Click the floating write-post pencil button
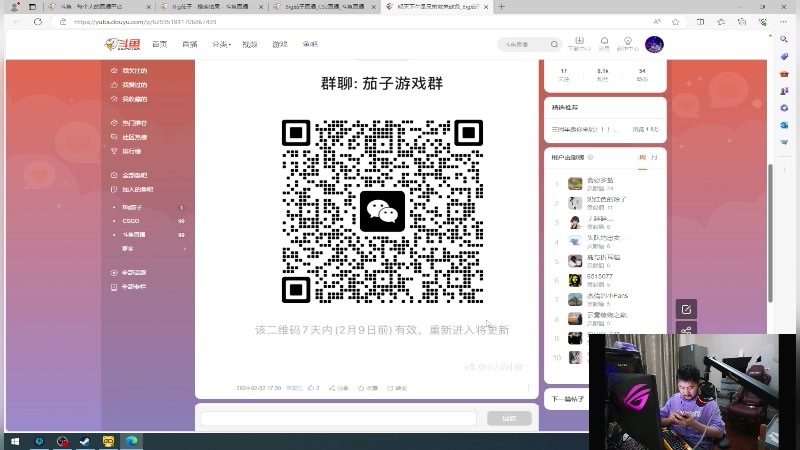Viewport: 800px width, 450px height. pos(686,309)
